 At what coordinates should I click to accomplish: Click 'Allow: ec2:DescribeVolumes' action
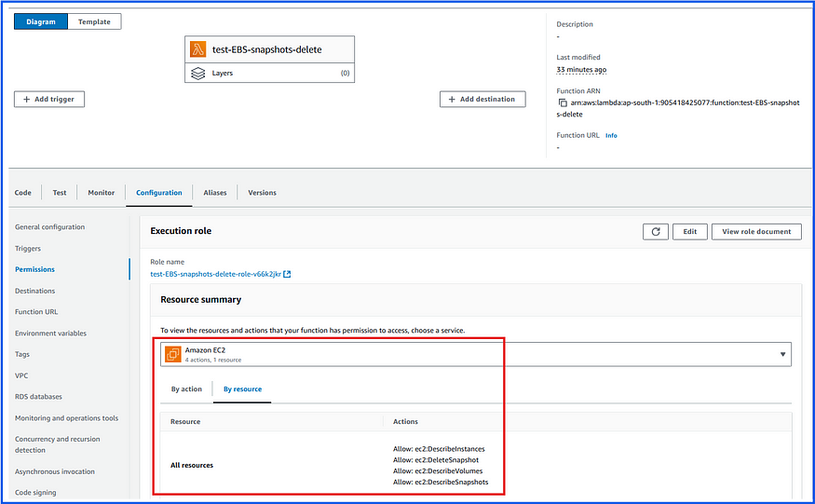pos(438,470)
